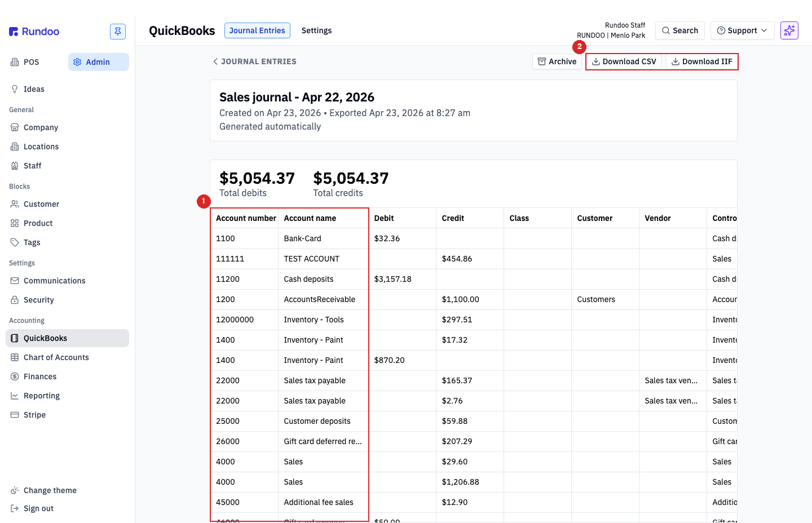Download the journal as CSV

pyautogui.click(x=624, y=61)
